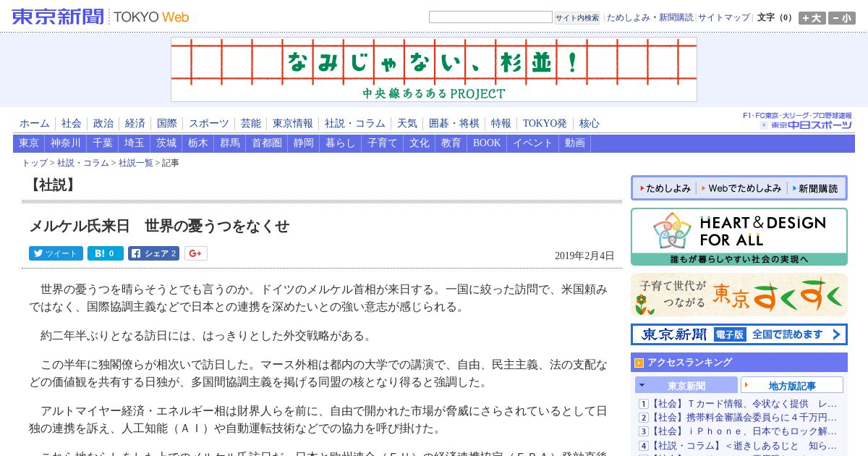Screen dimensions: 868x456
Task: Open the サイトマップ link
Action: (723, 17)
